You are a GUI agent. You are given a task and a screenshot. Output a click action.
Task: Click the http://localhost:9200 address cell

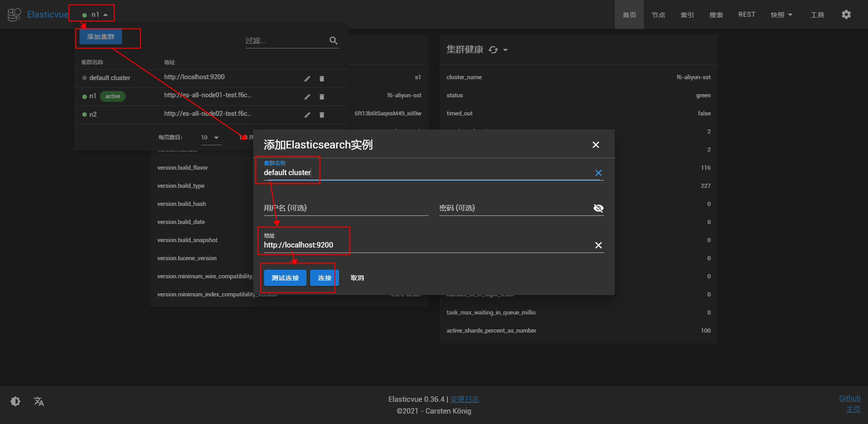point(194,77)
